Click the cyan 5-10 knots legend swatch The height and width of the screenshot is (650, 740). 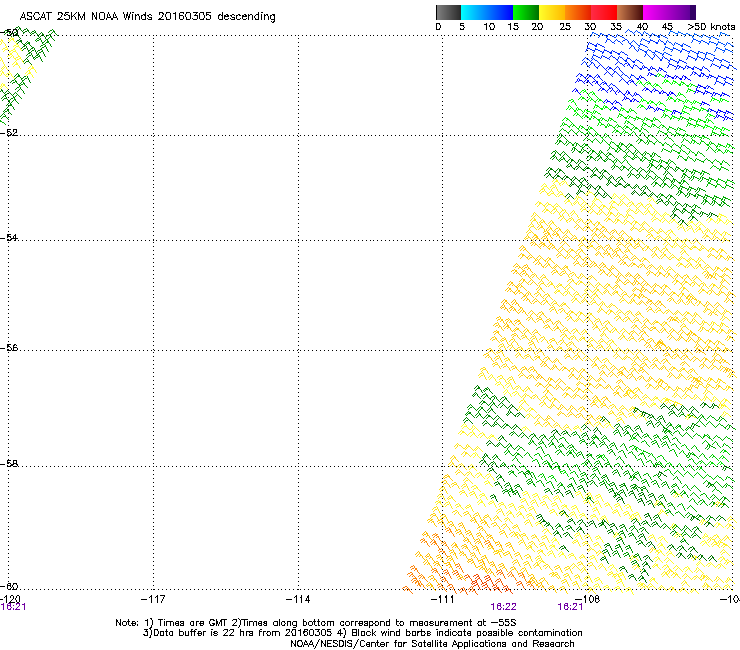coord(473,12)
